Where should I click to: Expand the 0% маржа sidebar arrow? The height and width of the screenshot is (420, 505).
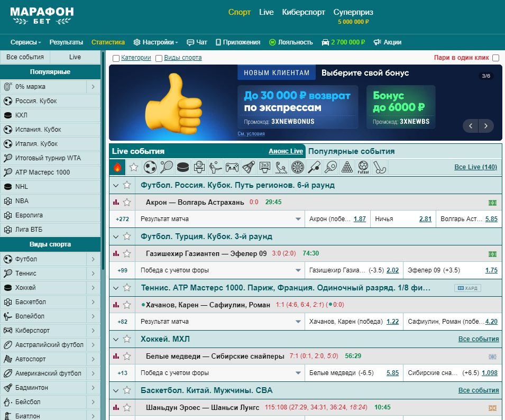coord(93,87)
